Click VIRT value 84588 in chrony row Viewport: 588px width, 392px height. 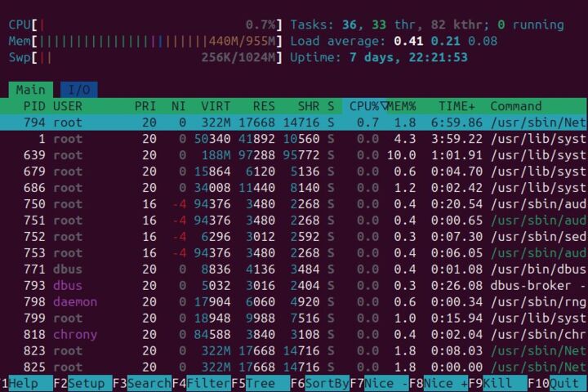pyautogui.click(x=212, y=335)
